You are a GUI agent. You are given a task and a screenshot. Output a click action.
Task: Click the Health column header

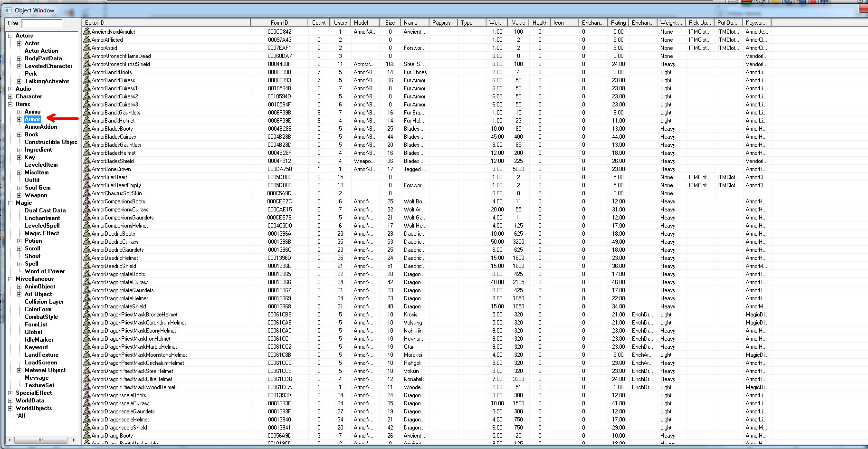click(540, 22)
